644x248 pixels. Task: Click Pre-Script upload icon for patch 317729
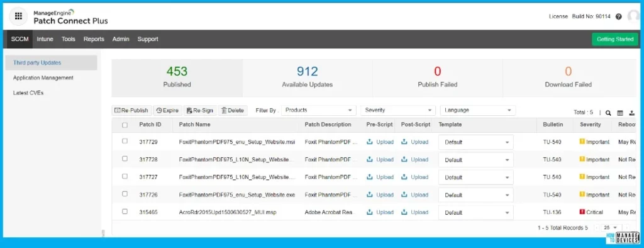point(369,142)
